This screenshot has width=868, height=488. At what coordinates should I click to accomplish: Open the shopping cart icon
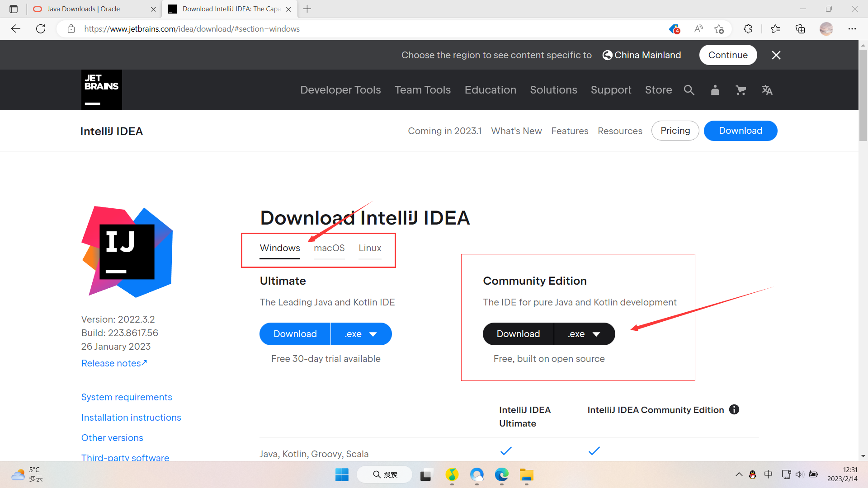[741, 90]
